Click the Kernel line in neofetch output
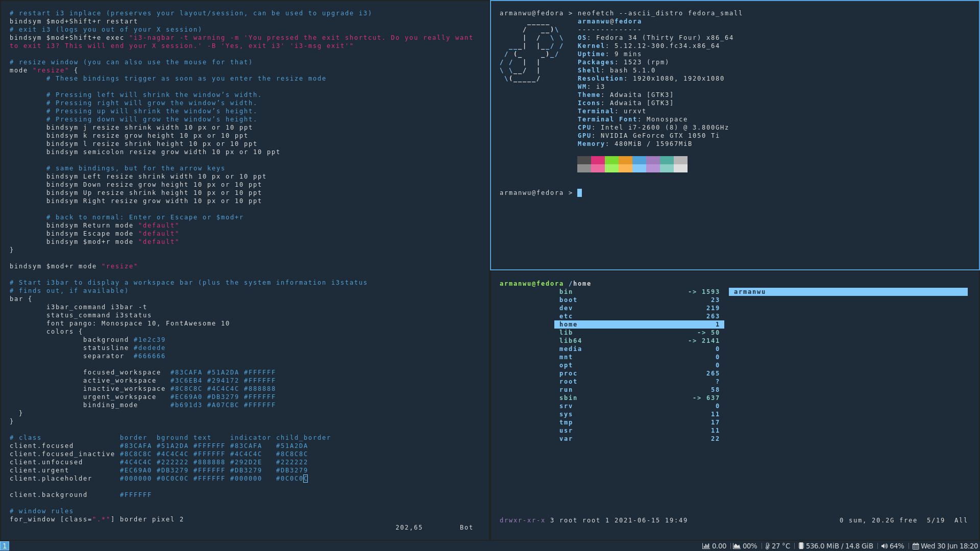 649,46
